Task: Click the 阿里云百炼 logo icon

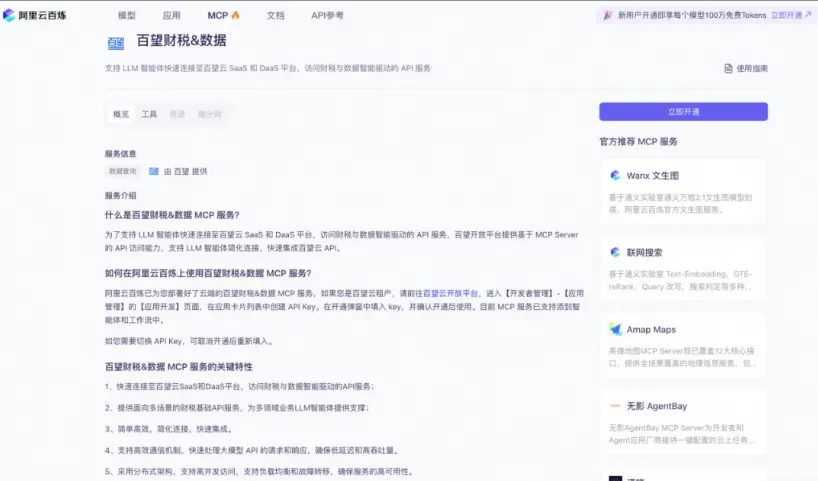Action: pos(9,15)
